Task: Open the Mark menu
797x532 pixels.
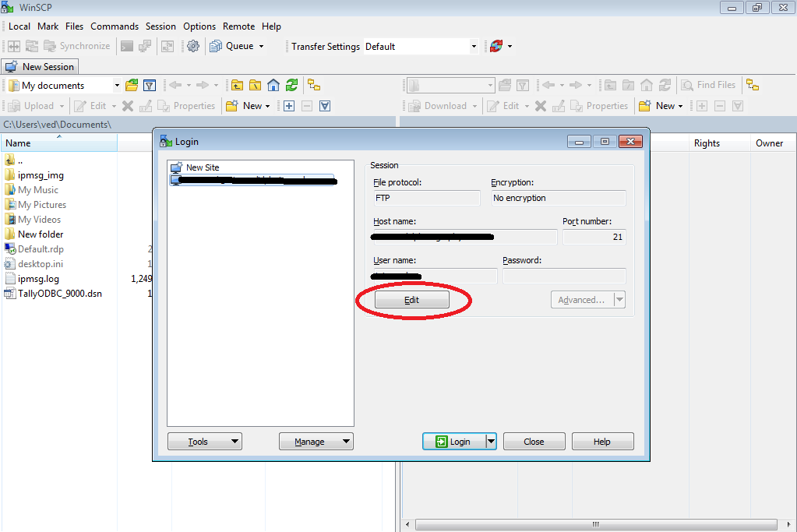Action: 48,26
